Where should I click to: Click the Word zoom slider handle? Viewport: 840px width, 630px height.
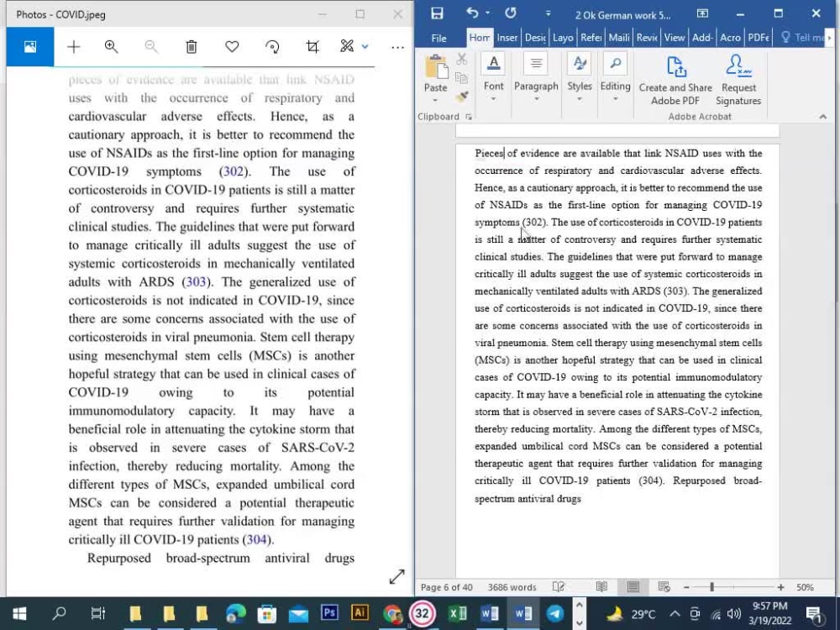pyautogui.click(x=712, y=587)
